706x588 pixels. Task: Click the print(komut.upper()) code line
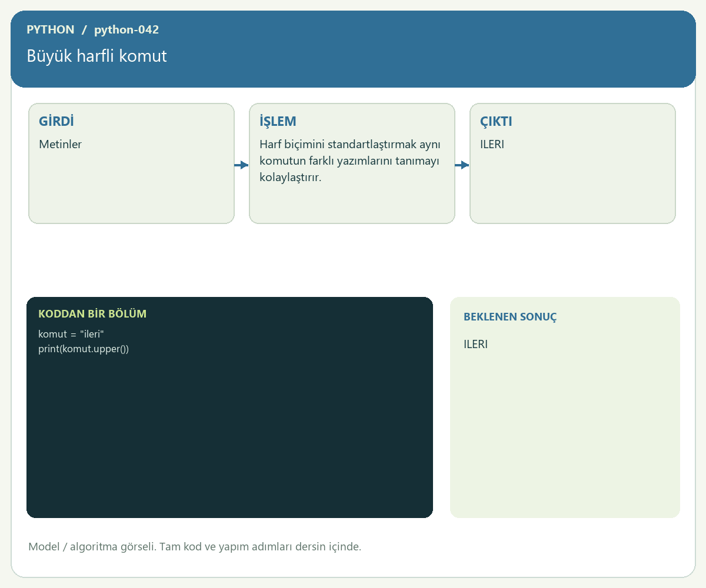[84, 349]
